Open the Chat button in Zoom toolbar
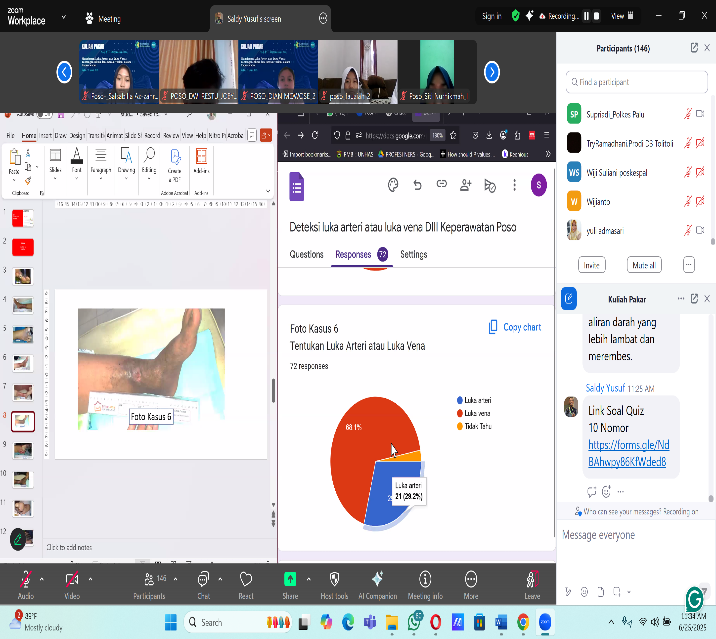 pyautogui.click(x=203, y=585)
